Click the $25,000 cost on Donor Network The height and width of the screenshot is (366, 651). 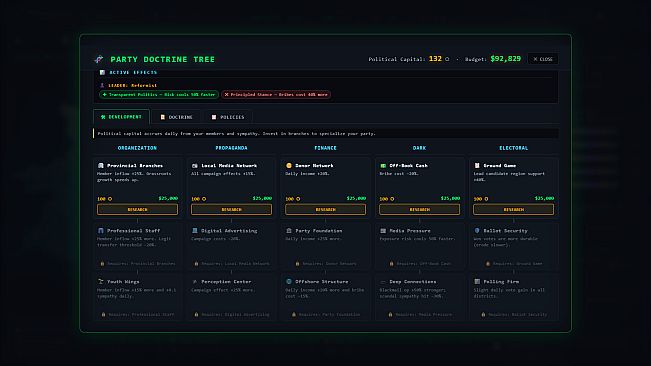(x=356, y=198)
